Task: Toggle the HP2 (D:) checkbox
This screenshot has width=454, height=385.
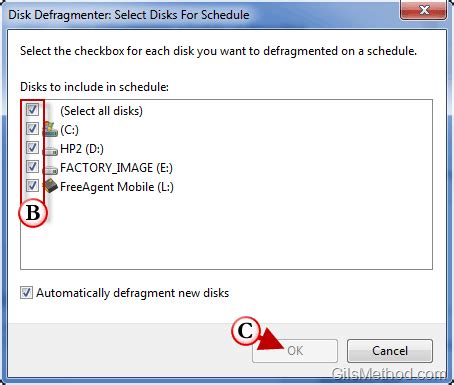Action: (32, 147)
